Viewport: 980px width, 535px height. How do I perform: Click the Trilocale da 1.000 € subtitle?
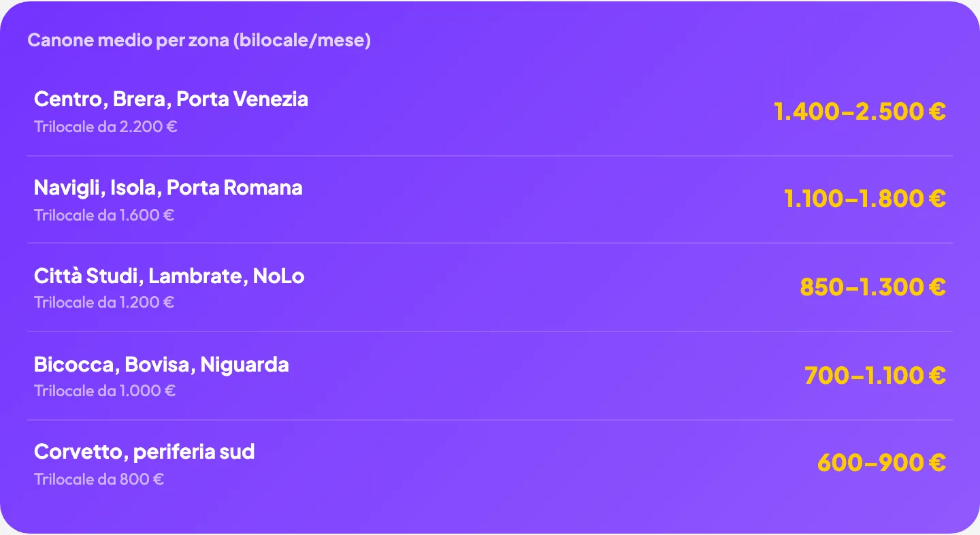(x=105, y=391)
